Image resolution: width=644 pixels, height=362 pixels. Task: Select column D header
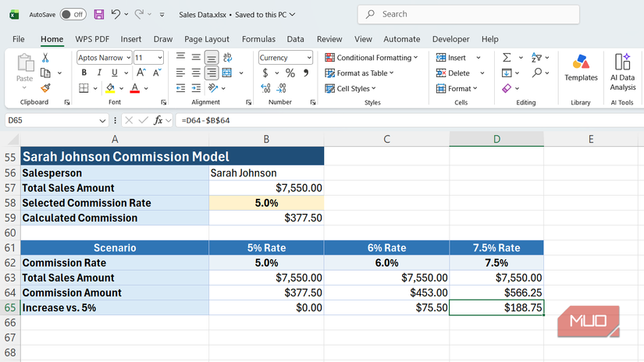click(x=496, y=139)
